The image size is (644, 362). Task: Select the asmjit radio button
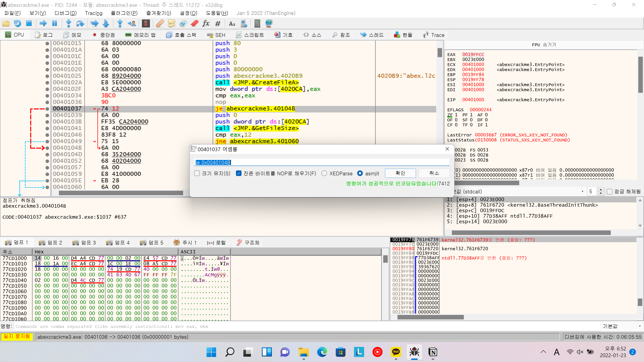[360, 173]
